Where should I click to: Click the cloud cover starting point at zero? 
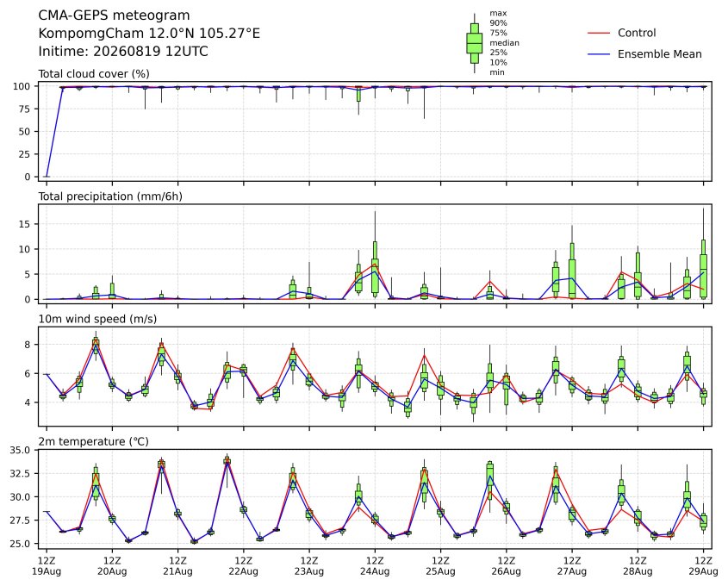pos(47,177)
